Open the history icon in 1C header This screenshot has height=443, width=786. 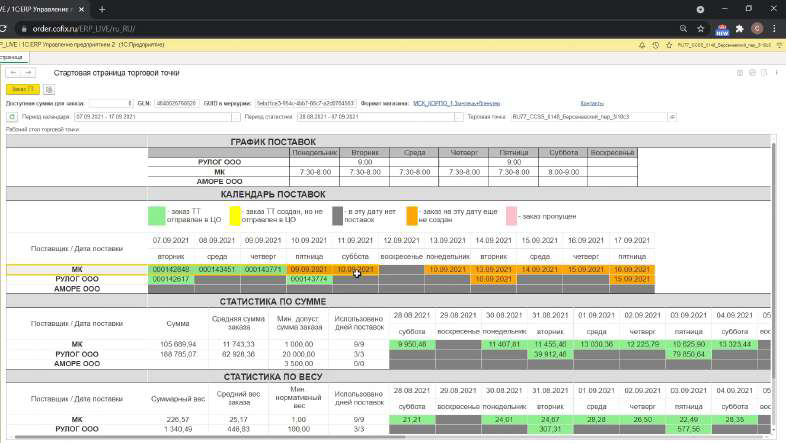(656, 45)
